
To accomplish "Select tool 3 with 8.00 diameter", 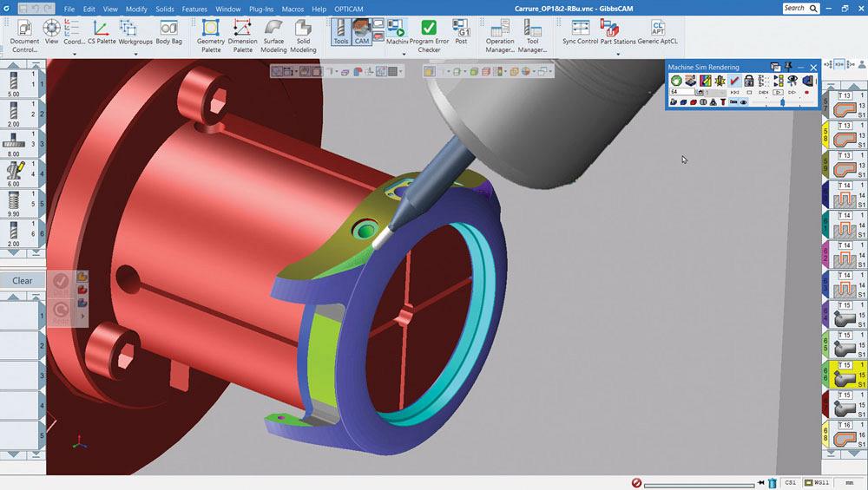I will pyautogui.click(x=14, y=143).
